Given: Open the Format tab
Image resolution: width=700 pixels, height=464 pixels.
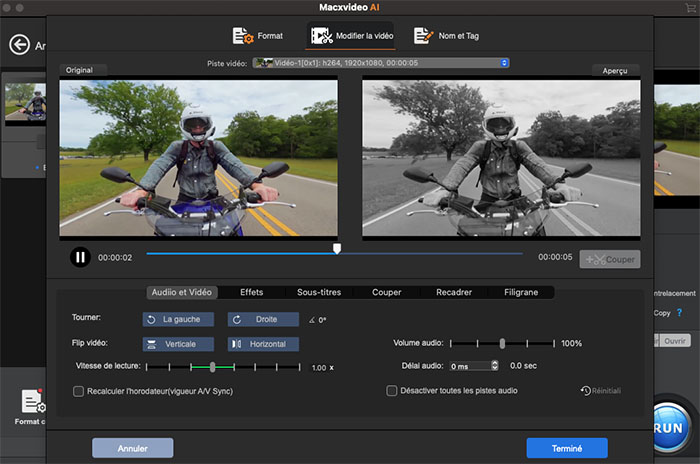Looking at the screenshot, I should click(258, 36).
